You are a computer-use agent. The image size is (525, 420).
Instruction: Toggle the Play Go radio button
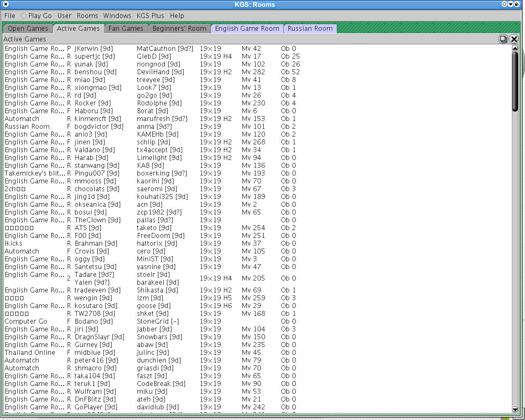point(24,16)
